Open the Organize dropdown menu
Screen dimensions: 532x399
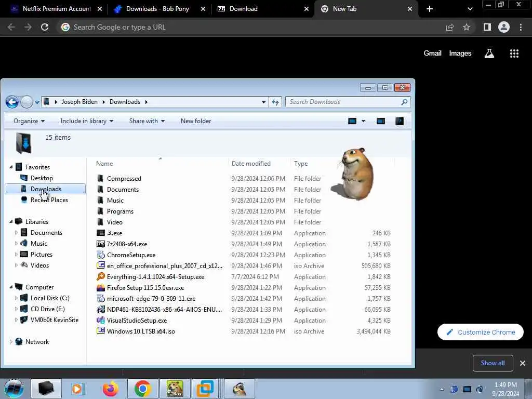[29, 121]
